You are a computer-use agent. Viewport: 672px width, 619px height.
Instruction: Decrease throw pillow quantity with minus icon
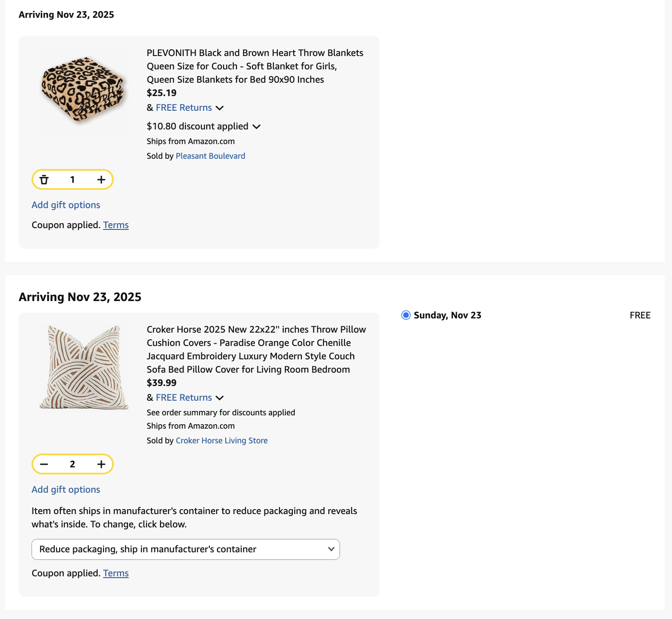pyautogui.click(x=44, y=464)
